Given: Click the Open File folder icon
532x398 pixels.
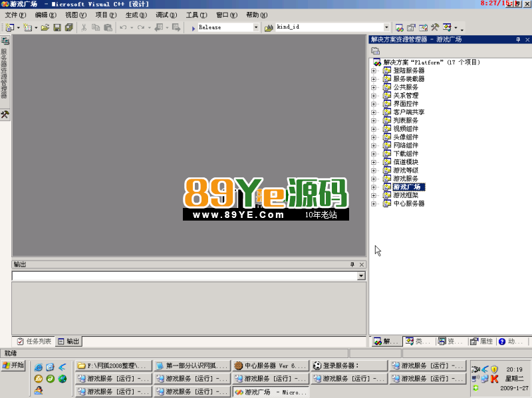Looking at the screenshot, I should pyautogui.click(x=45, y=27).
